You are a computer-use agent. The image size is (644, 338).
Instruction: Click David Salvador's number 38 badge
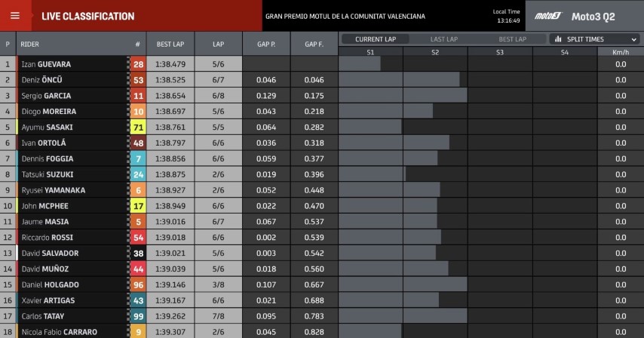pos(138,253)
